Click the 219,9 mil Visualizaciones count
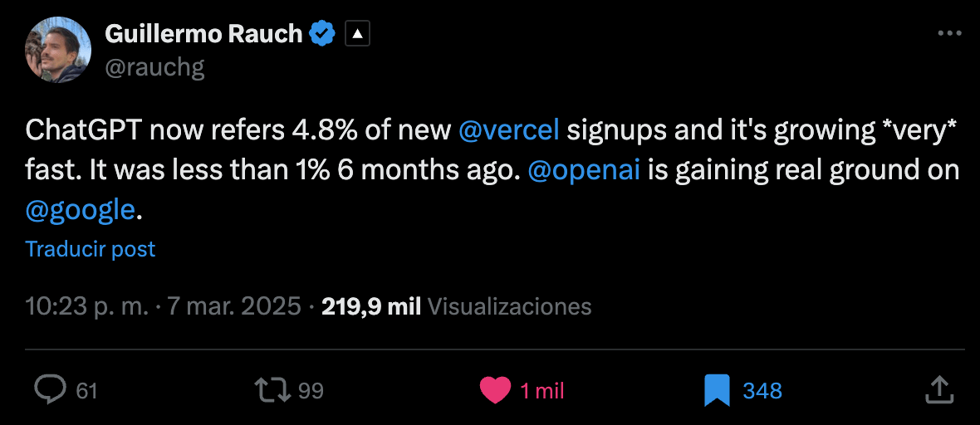980x425 pixels. tap(457, 306)
